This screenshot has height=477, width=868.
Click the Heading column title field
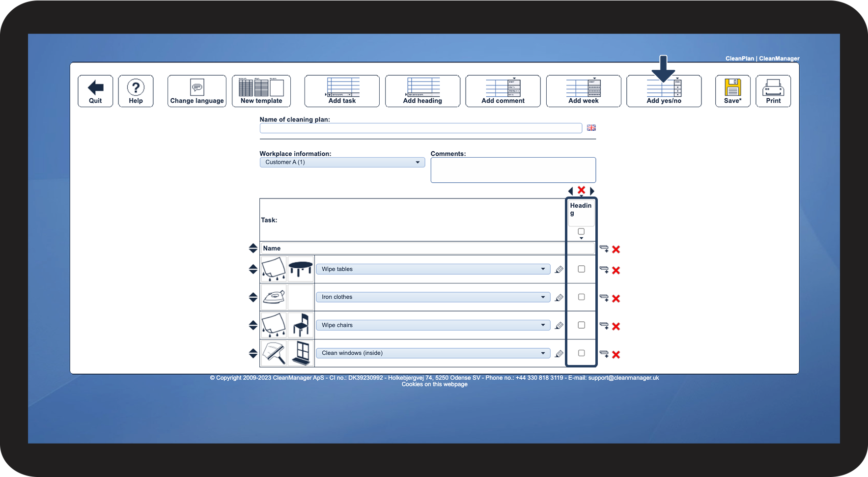coord(581,212)
